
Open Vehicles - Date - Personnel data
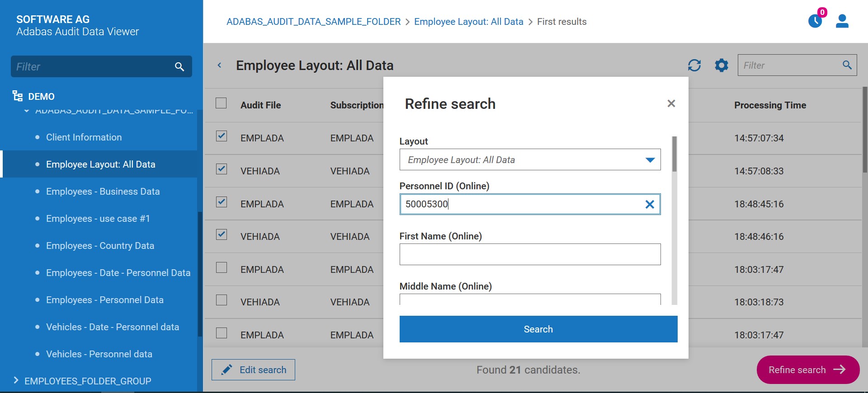pos(112,327)
